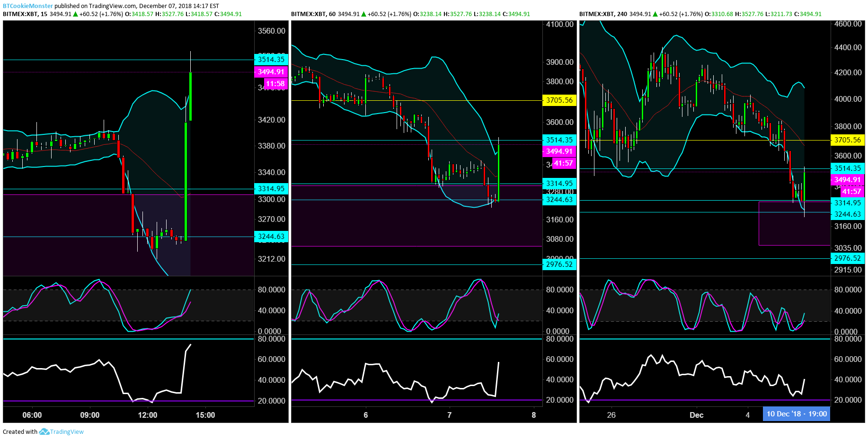Click yellow 3705.56 label on the 60-minute chart

(x=559, y=100)
